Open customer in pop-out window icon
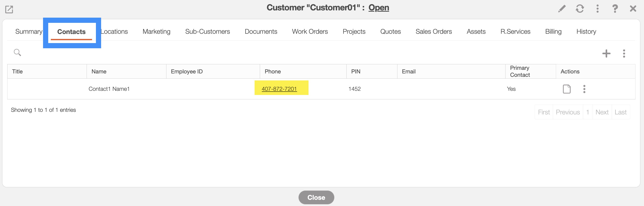Screen dimensions: 644x206 click(9, 10)
